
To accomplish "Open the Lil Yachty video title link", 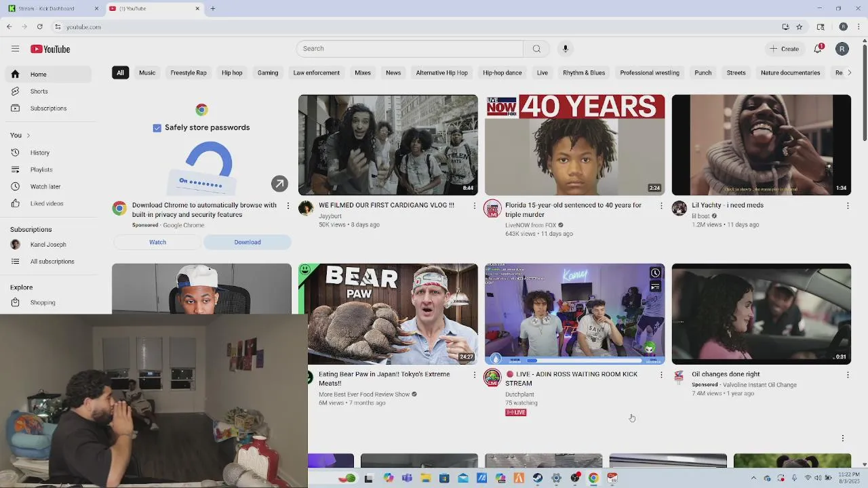I will pyautogui.click(x=728, y=205).
